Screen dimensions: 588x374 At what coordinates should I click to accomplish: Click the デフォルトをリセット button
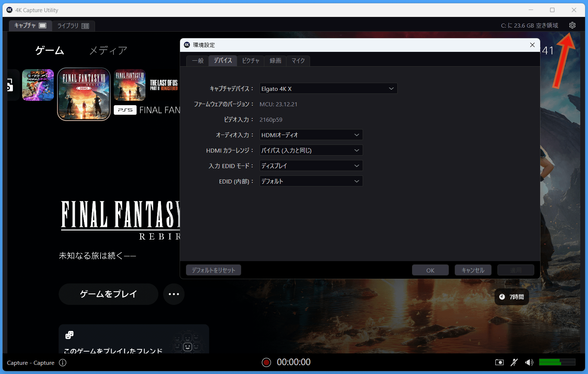214,270
